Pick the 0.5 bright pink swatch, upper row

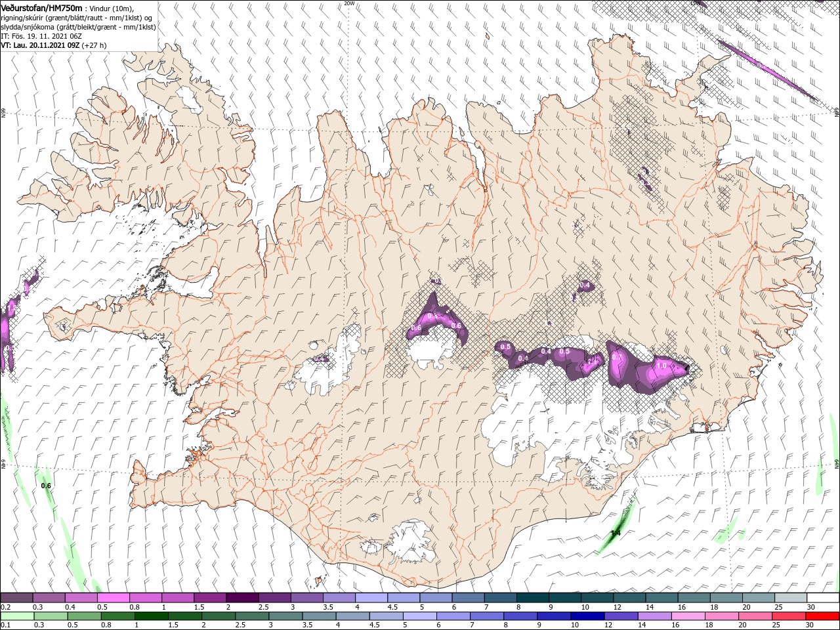click(x=114, y=598)
